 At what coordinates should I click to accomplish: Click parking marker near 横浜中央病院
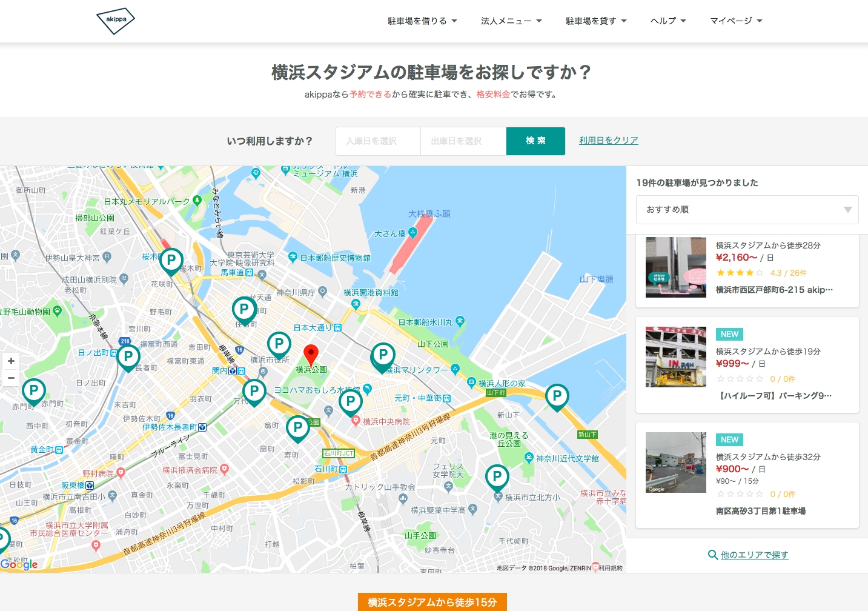[351, 402]
